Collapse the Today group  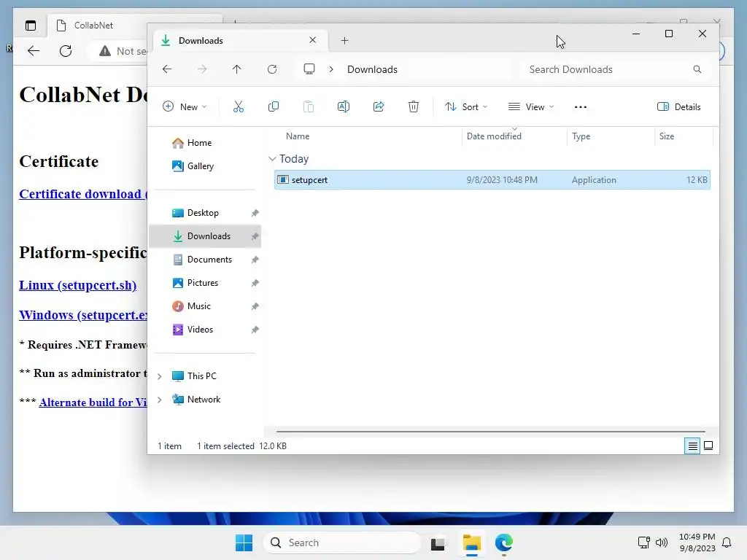[x=272, y=158]
